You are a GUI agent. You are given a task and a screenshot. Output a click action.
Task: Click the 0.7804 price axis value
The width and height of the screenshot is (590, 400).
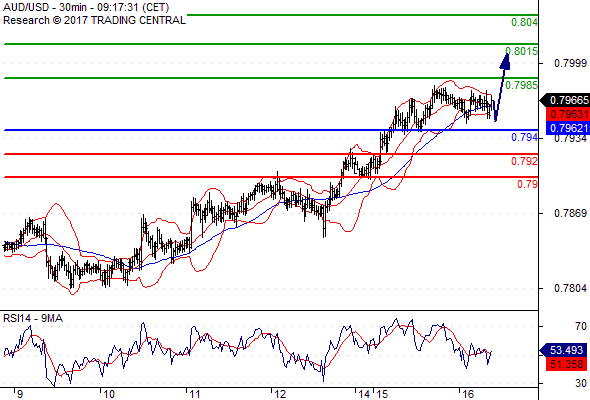[570, 288]
